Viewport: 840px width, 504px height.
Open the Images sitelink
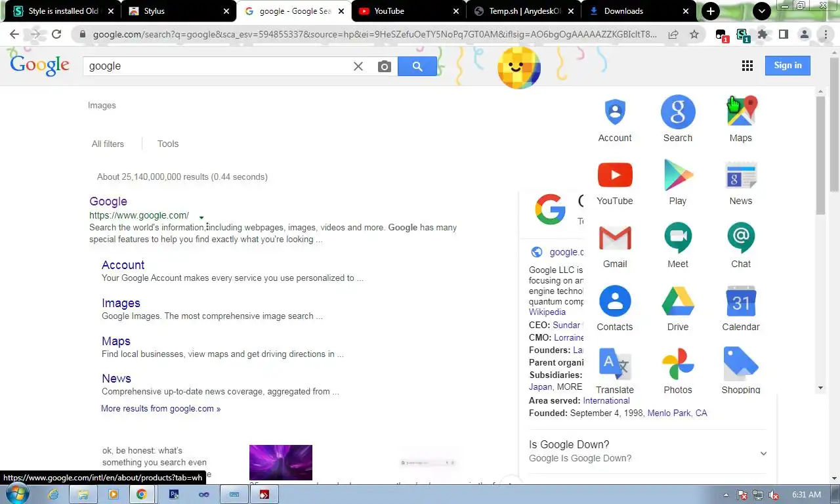[121, 303]
